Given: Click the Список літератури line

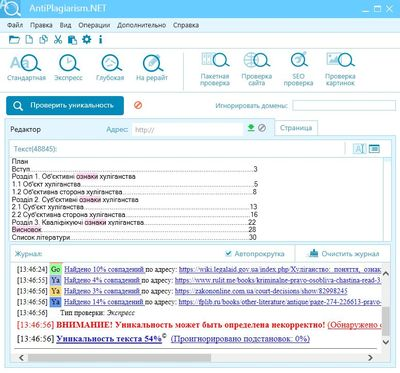Looking at the screenshot, I should point(134,237).
